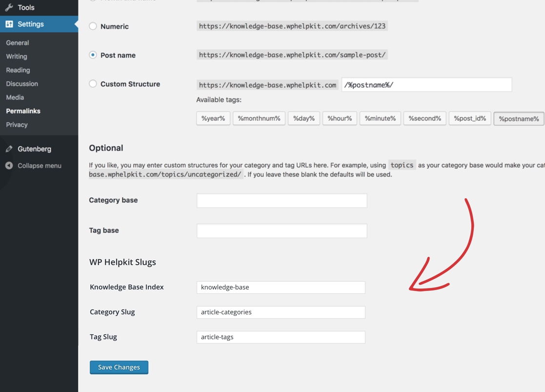Focus the Tag base text field
The height and width of the screenshot is (392, 545).
point(282,231)
